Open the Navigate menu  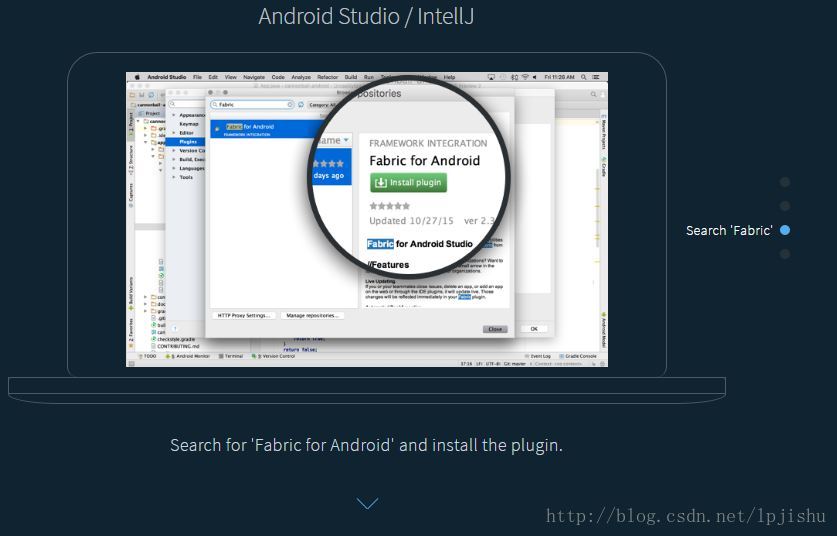pyautogui.click(x=254, y=77)
